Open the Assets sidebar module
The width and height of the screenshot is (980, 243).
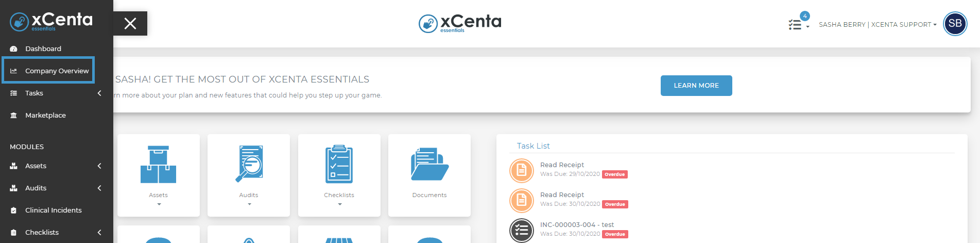(x=36, y=166)
